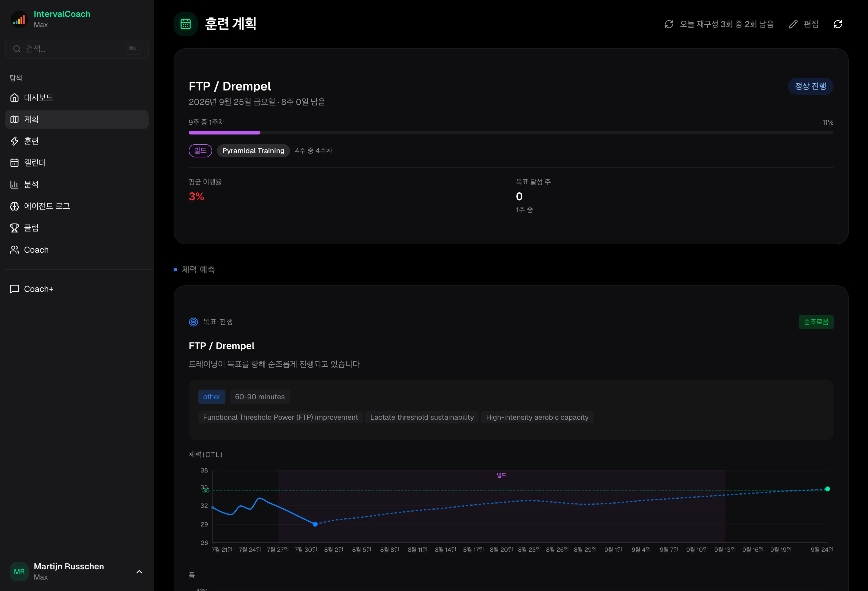The height and width of the screenshot is (591, 868).
Task: Open 에이전트 로그 from the sidebar
Action: pyautogui.click(x=77, y=206)
